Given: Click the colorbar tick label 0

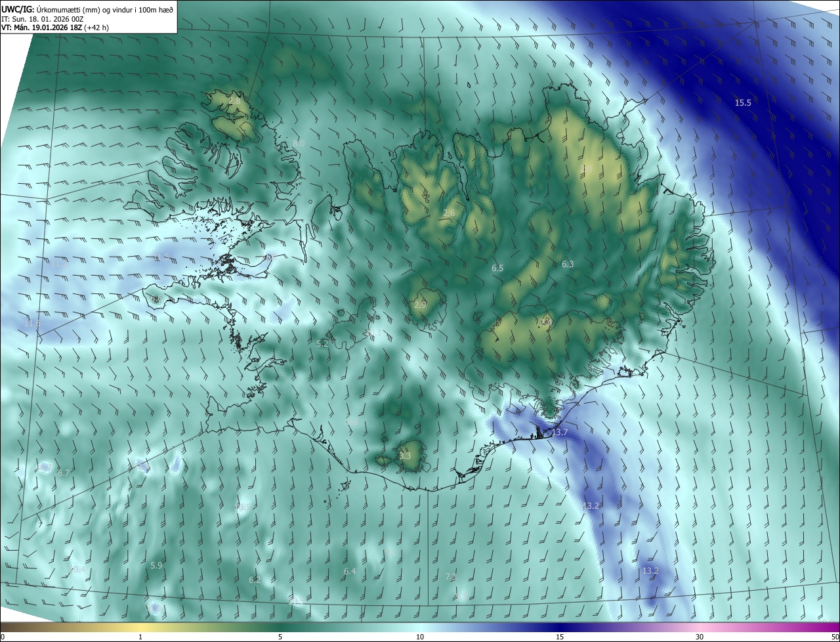Looking at the screenshot, I should (x=3, y=637).
